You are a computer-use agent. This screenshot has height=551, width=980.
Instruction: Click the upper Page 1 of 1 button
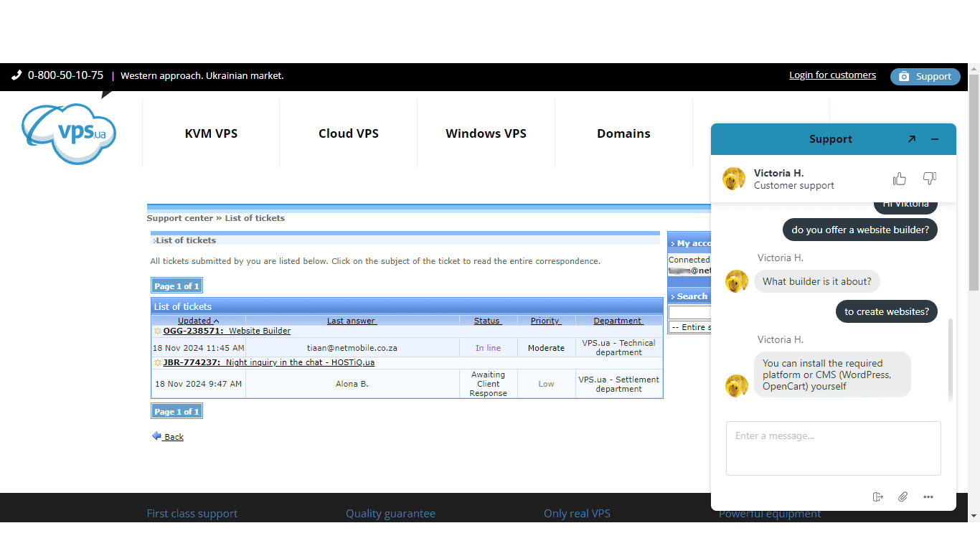point(176,286)
